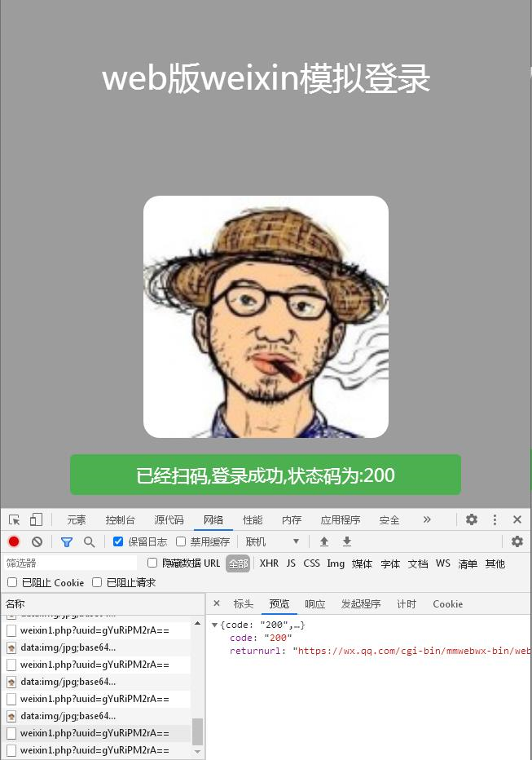This screenshot has width=532, height=760.
Task: Click the 筛选器 filter input field
Action: [x=70, y=563]
